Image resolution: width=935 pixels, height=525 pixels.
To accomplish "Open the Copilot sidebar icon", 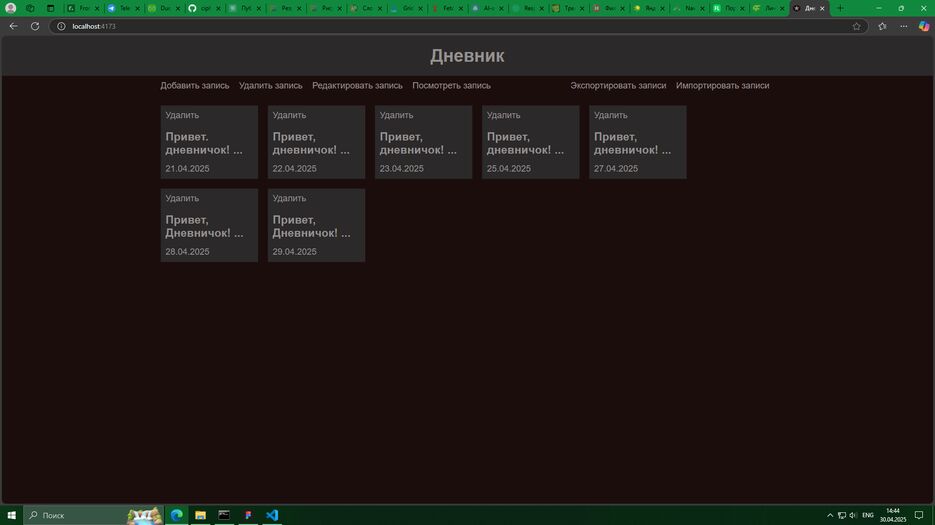I will (x=924, y=26).
